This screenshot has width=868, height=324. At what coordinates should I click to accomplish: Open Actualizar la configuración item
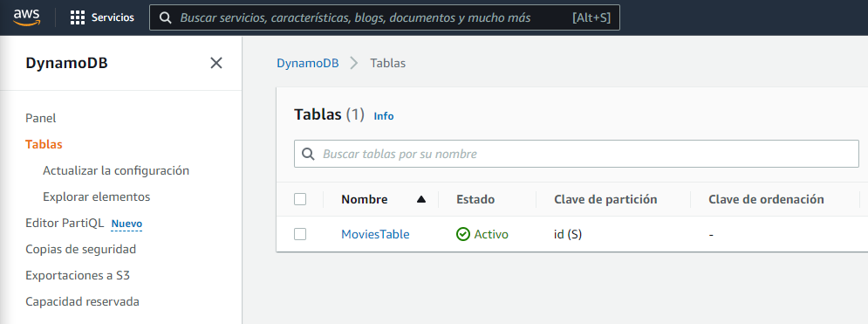click(116, 170)
